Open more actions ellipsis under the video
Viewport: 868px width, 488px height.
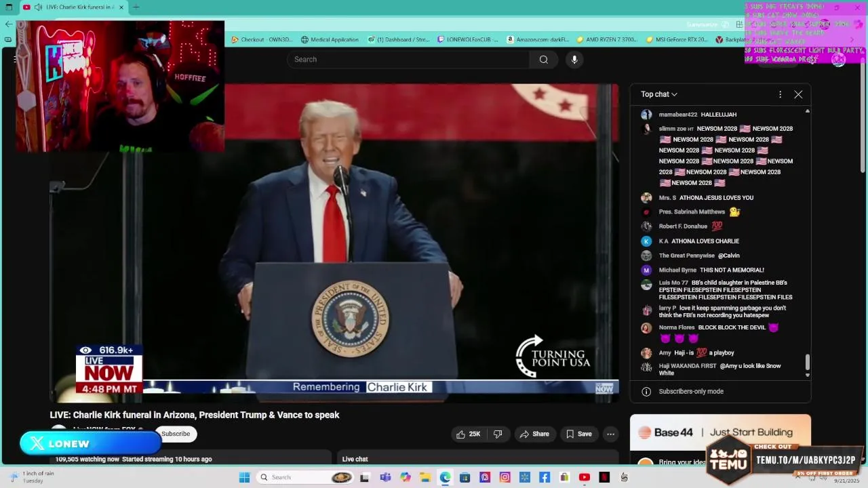pyautogui.click(x=610, y=434)
